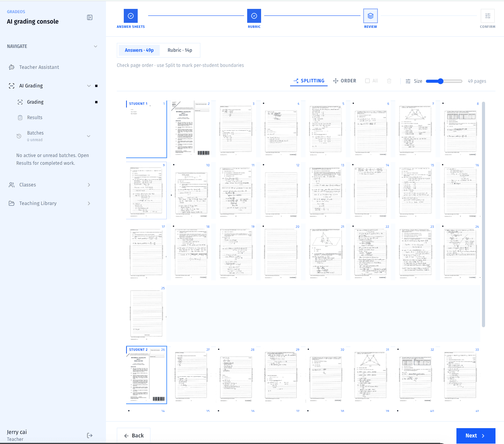Select page 12 blank lined thumbnail

[281, 191]
